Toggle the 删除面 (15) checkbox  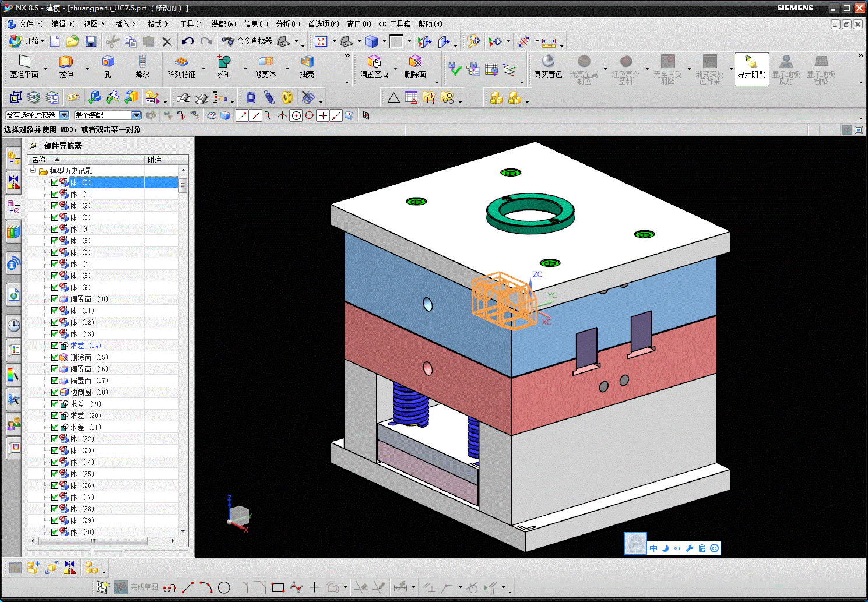(55, 357)
